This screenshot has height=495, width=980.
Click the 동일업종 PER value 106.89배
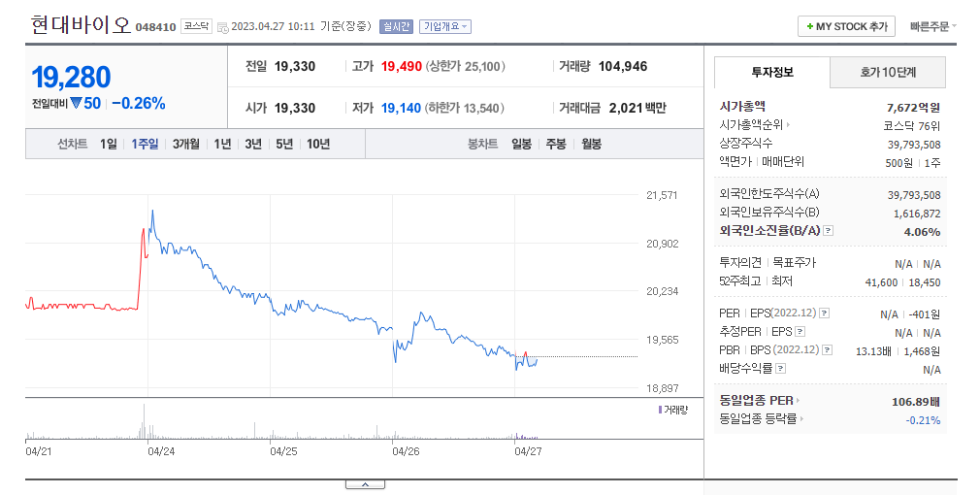tap(916, 401)
